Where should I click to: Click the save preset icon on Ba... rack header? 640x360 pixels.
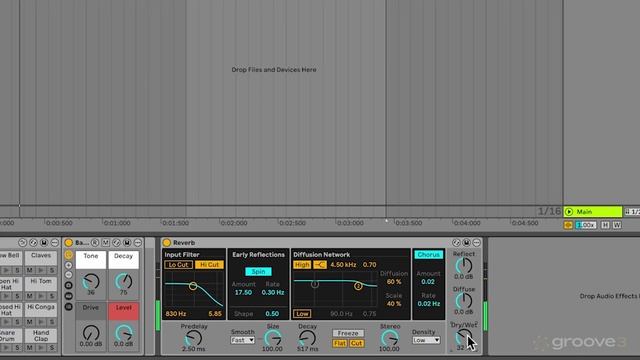[x=127, y=242]
